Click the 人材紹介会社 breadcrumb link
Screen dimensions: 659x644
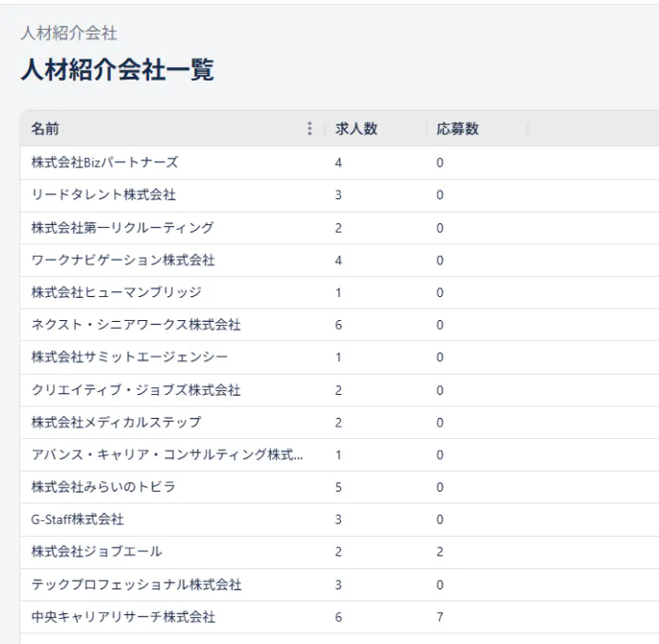click(69, 34)
